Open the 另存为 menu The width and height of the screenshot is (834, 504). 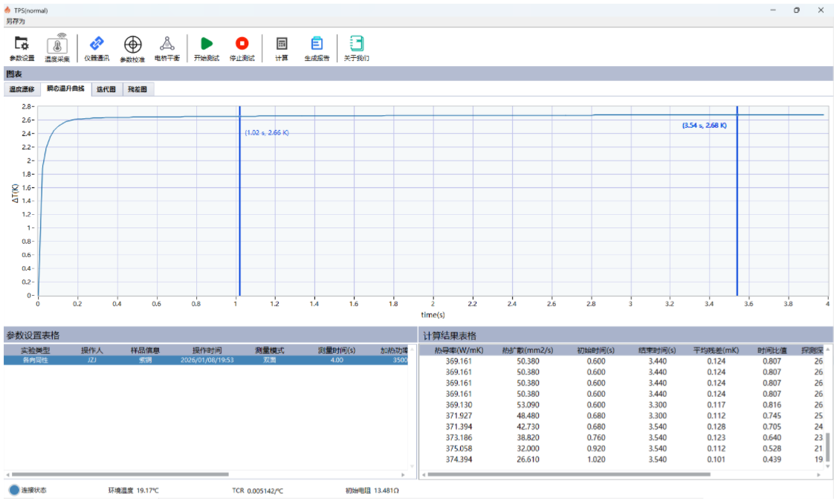(x=16, y=22)
